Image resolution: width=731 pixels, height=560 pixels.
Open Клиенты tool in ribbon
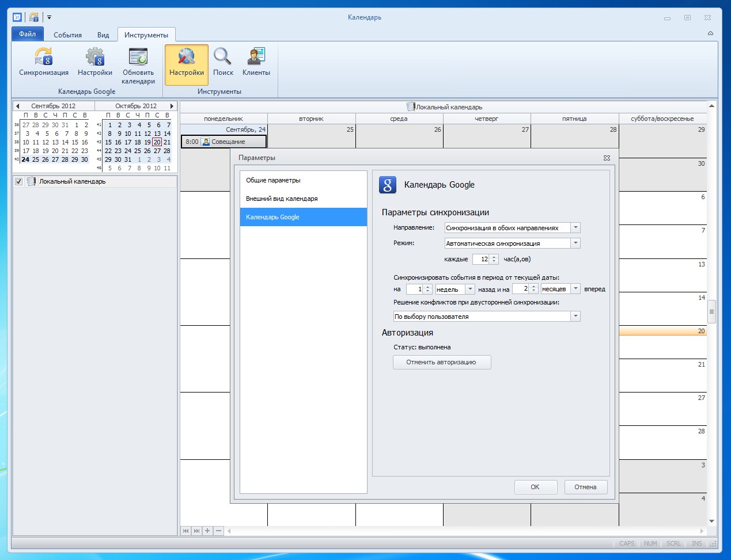coord(256,62)
